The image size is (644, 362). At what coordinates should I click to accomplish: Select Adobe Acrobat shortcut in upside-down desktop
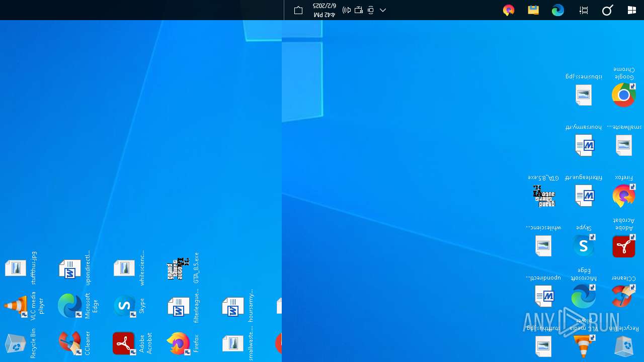pyautogui.click(x=624, y=246)
